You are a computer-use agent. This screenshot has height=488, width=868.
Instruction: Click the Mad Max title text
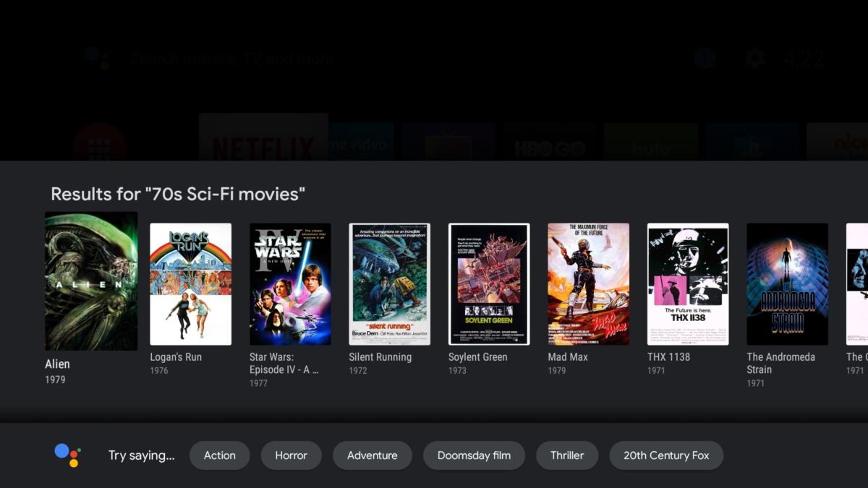tap(568, 357)
